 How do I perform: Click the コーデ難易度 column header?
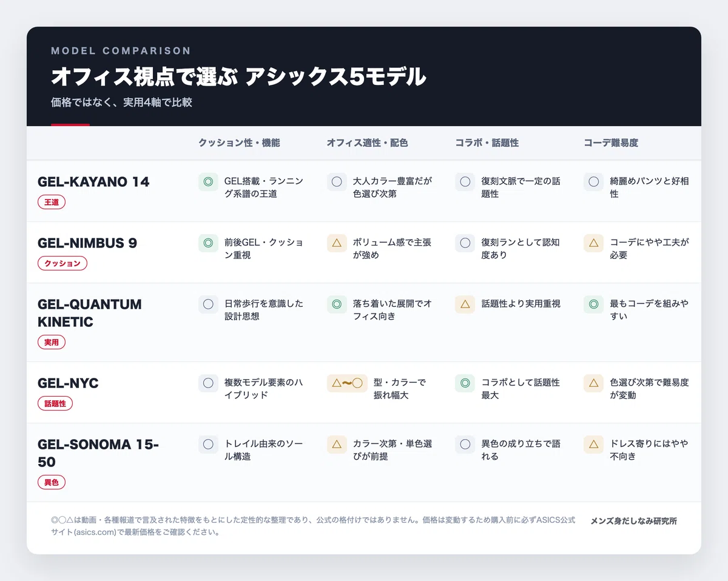(611, 143)
